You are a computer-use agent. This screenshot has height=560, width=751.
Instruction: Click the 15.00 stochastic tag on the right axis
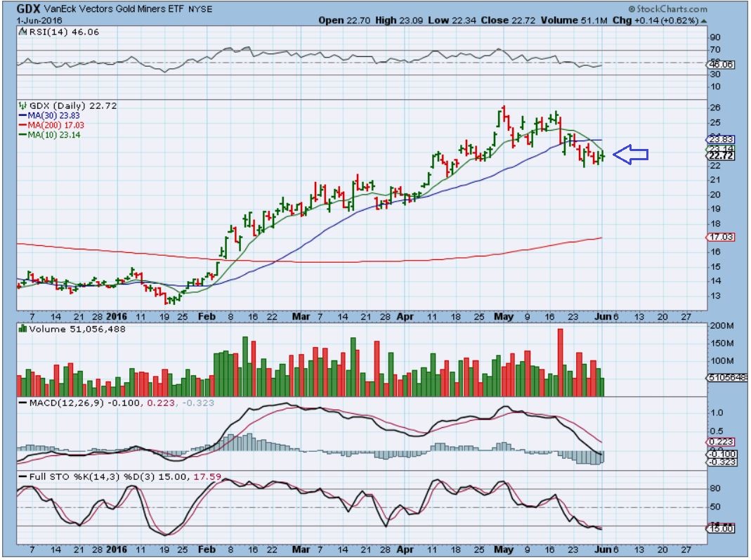(720, 528)
